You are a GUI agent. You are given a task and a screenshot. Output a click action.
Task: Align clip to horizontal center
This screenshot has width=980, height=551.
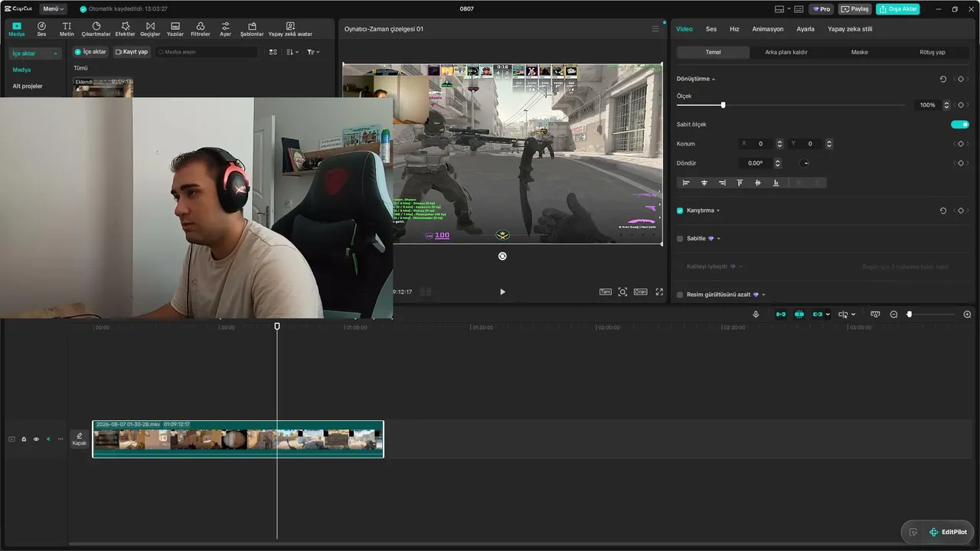tap(704, 183)
